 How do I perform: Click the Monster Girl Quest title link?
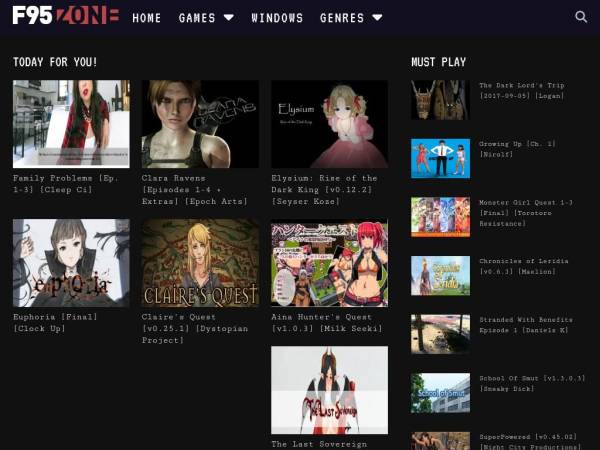coord(526,213)
